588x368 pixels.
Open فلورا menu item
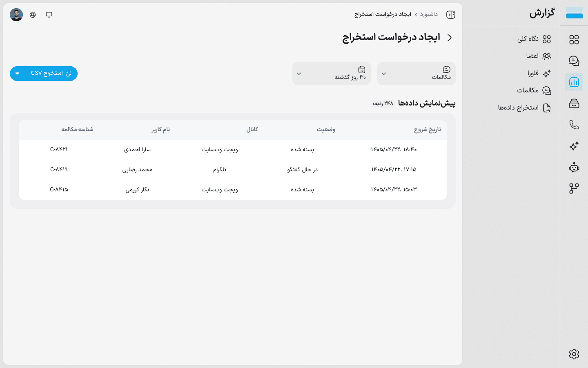539,73
